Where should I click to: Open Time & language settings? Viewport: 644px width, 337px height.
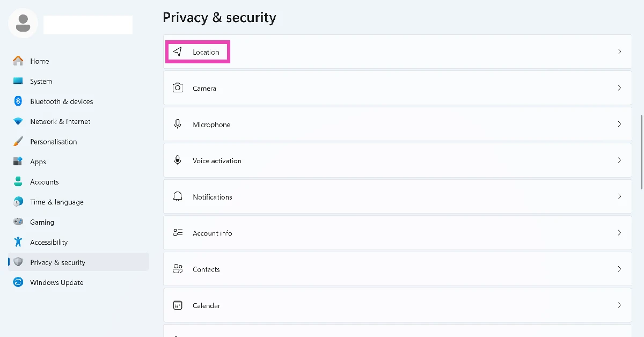[57, 202]
